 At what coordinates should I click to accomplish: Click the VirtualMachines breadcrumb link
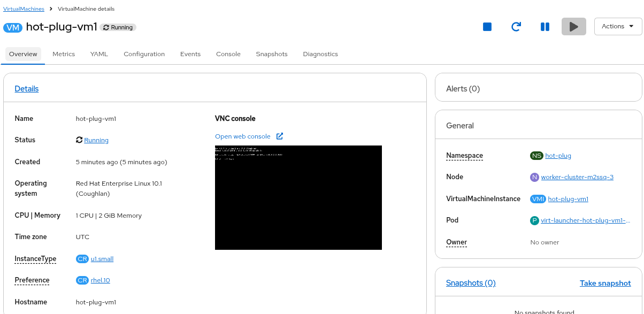pos(24,9)
